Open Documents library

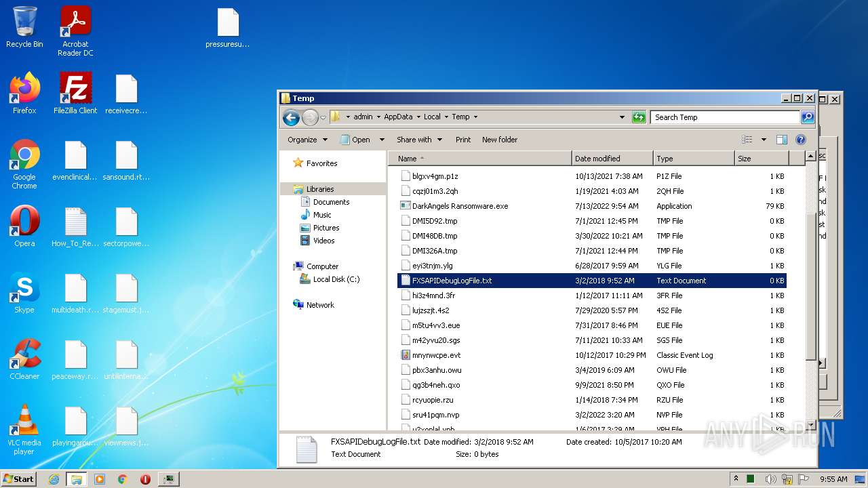(331, 202)
